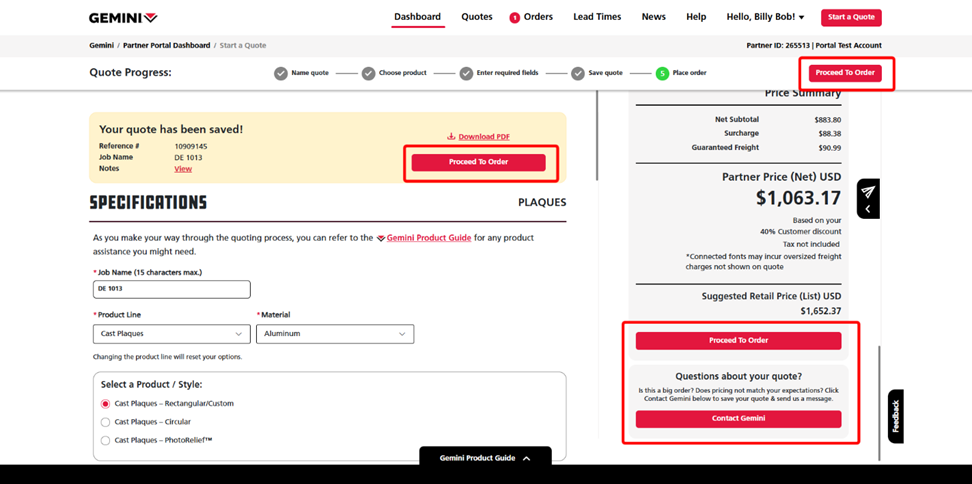Expand the Gemini Product Guide bottom bar

[x=485, y=458]
